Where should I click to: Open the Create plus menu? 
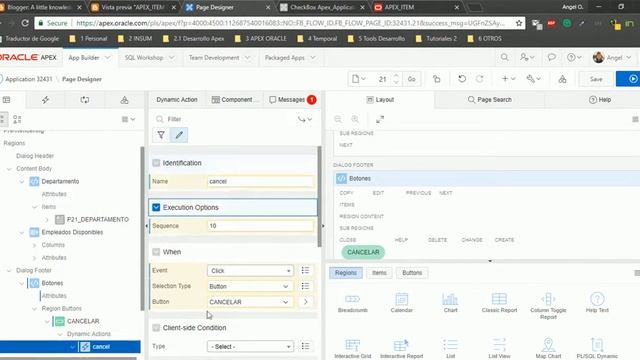coord(508,79)
